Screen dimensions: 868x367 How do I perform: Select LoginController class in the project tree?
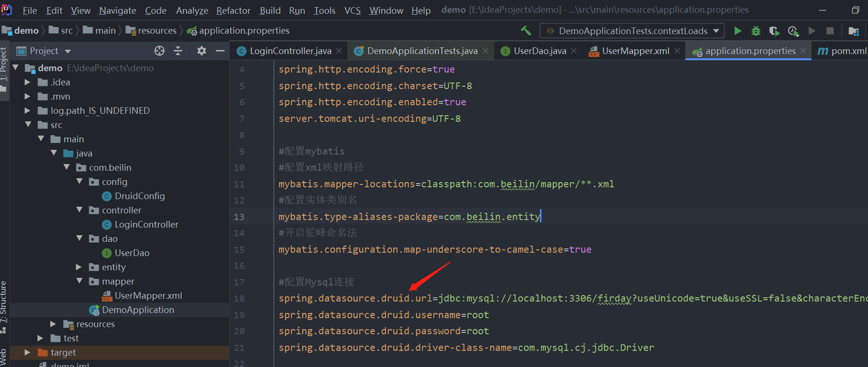pyautogui.click(x=140, y=224)
